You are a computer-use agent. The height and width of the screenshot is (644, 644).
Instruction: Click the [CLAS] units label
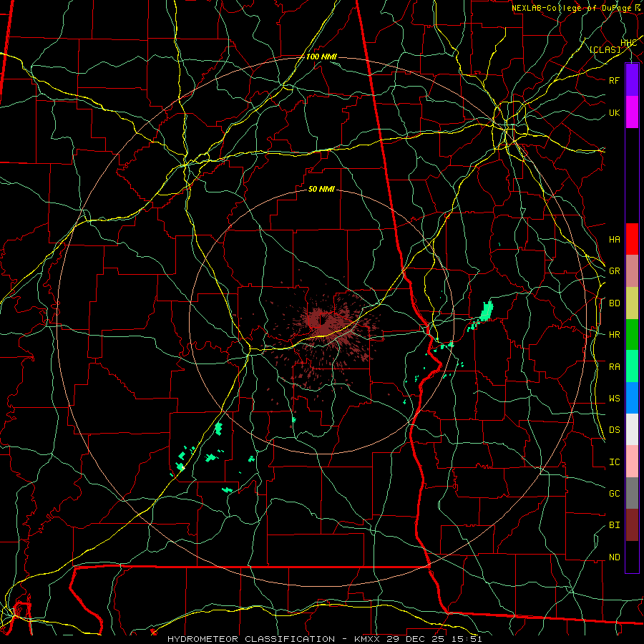coord(605,49)
